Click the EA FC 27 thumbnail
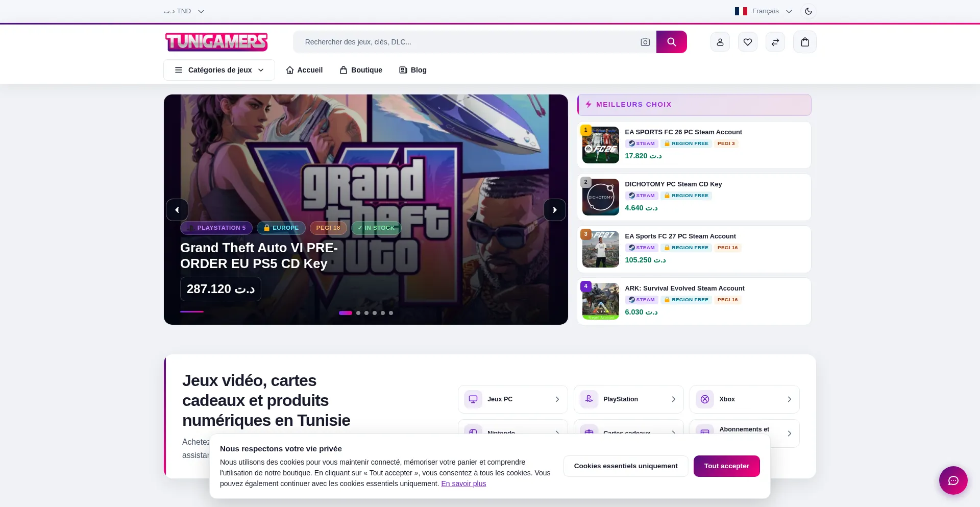 click(601, 249)
